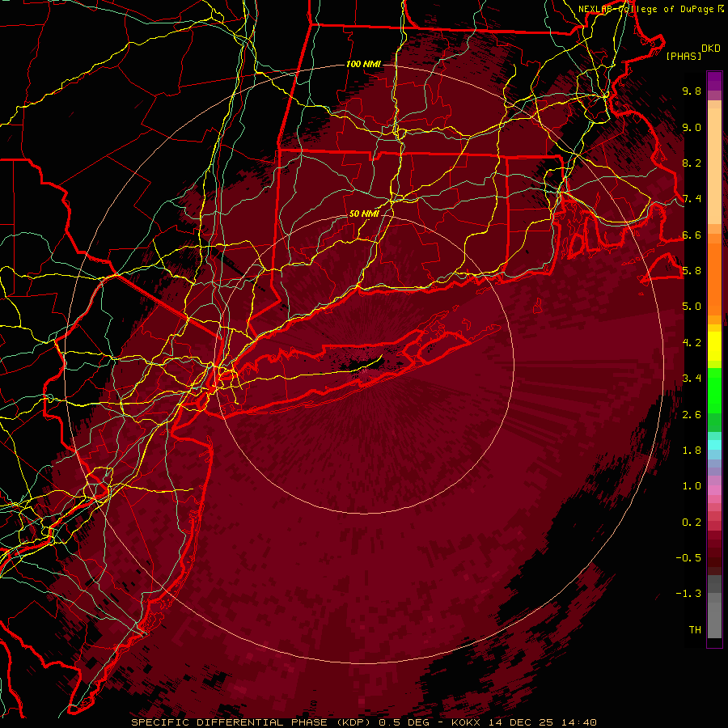Click the 2.6 value on the scale
This screenshot has height=728, width=728.
coord(692,415)
